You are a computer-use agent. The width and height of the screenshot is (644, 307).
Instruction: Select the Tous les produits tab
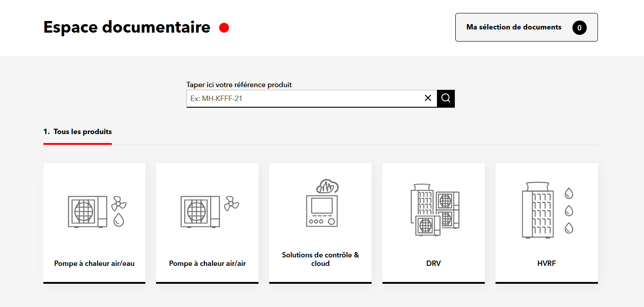[x=78, y=132]
